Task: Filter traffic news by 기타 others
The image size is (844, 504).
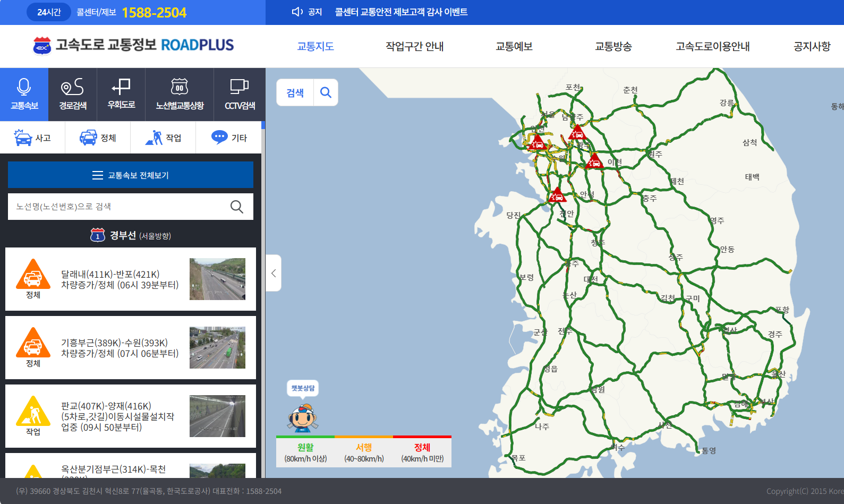Action: pos(229,138)
